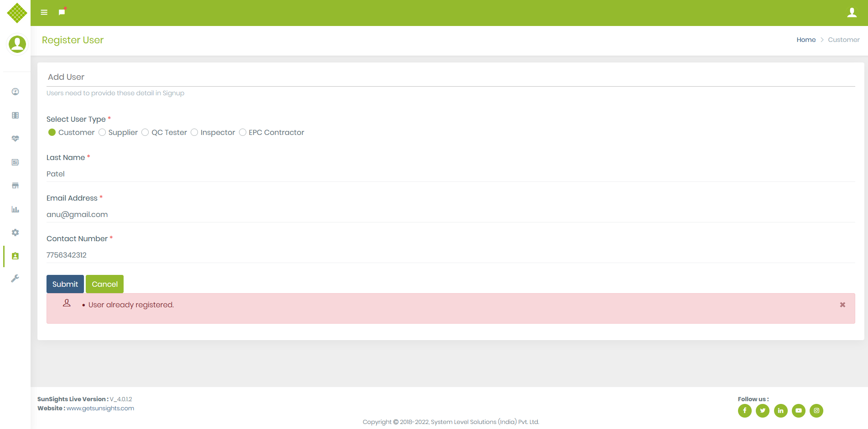Click the heartbeat health icon in sidebar
868x429 pixels.
[x=16, y=139]
